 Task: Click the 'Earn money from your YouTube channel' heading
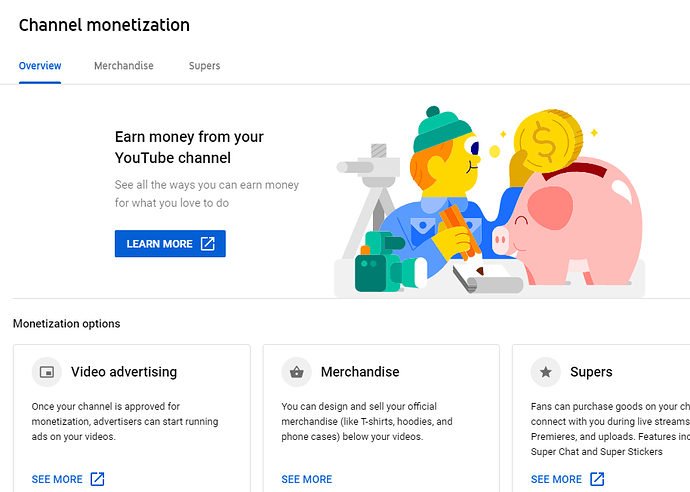189,147
